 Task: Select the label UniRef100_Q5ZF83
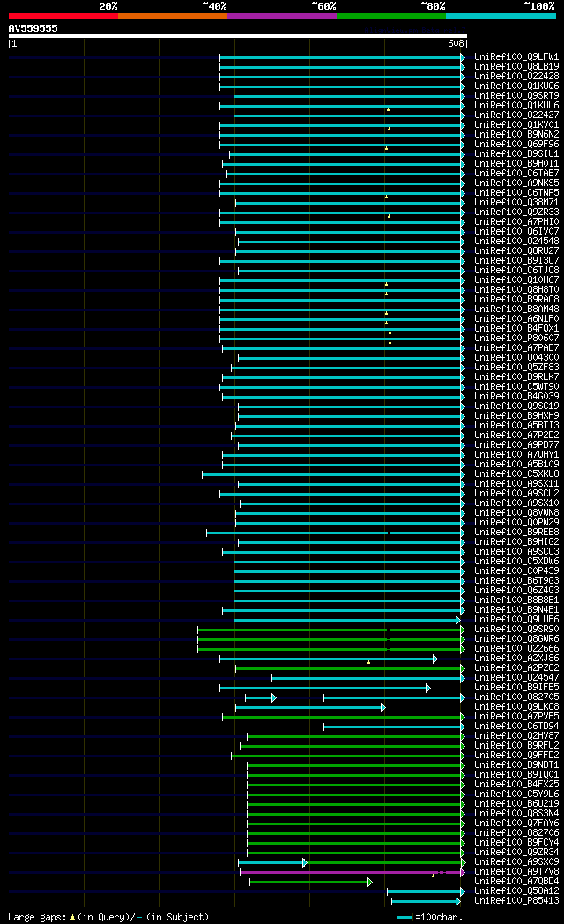(x=516, y=367)
